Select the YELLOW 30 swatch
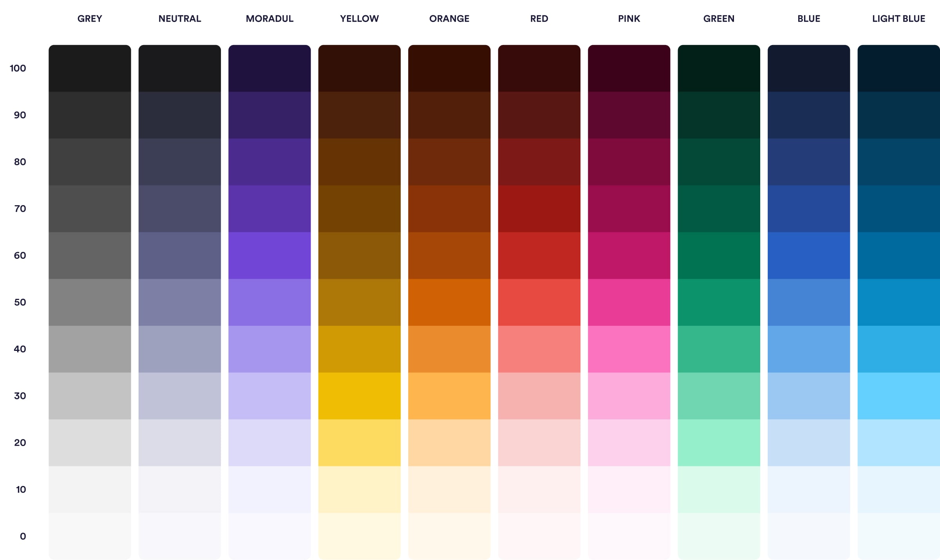Screen dimensions: 940x560 click(359, 396)
